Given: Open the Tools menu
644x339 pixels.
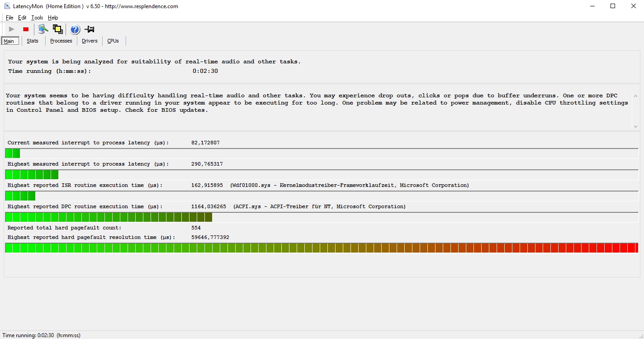Looking at the screenshot, I should (37, 18).
